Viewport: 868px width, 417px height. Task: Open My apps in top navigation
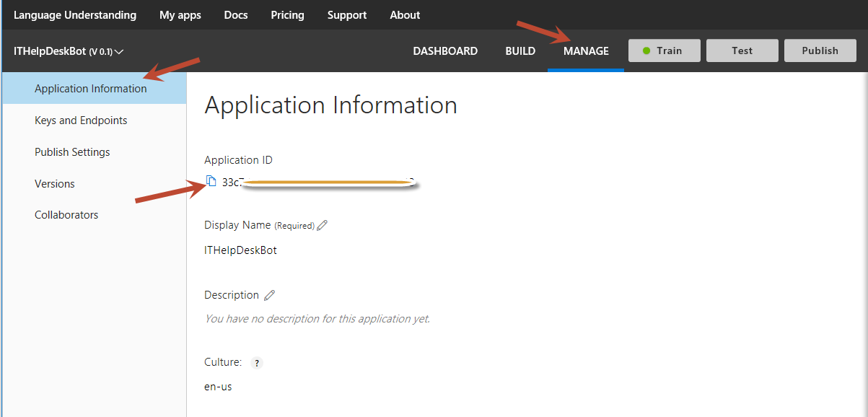click(x=180, y=14)
